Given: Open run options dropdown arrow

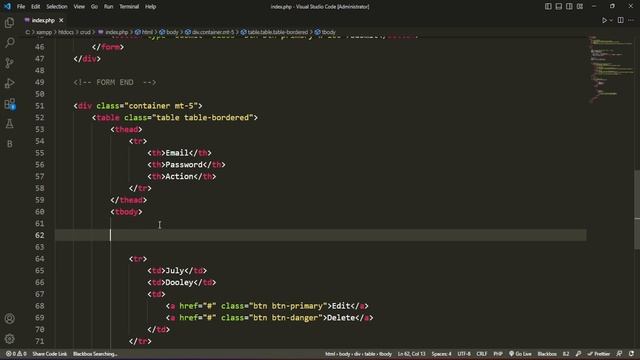Looking at the screenshot, I should click(611, 20).
